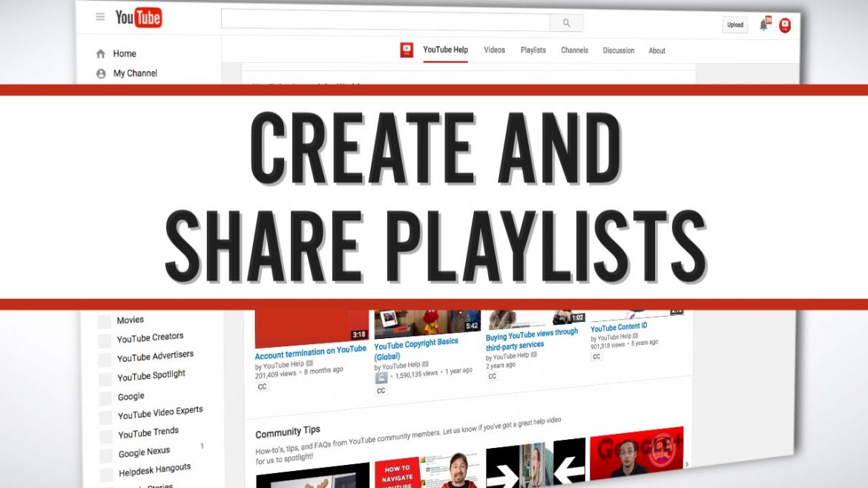Viewport: 868px width, 488px height.
Task: Click the Community Tips heading
Action: 288,432
